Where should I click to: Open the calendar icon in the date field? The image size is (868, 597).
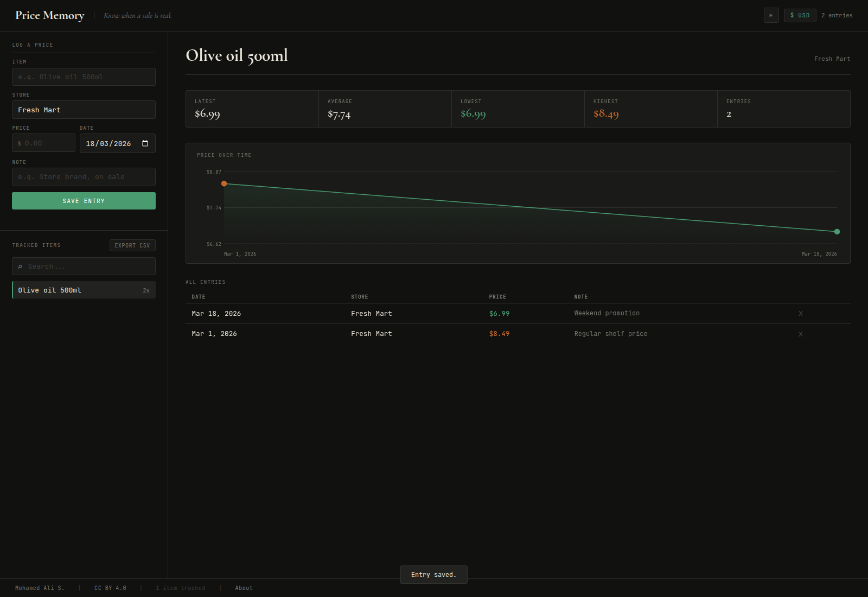click(x=145, y=144)
